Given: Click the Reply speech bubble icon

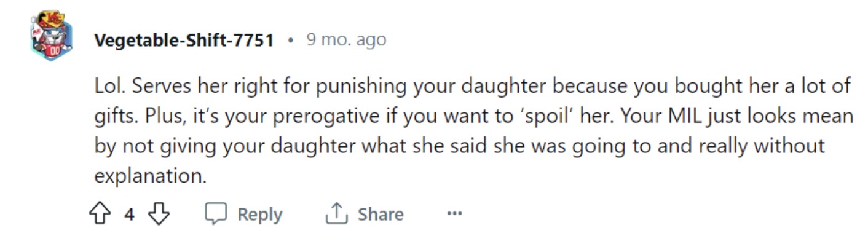Looking at the screenshot, I should [x=217, y=214].
